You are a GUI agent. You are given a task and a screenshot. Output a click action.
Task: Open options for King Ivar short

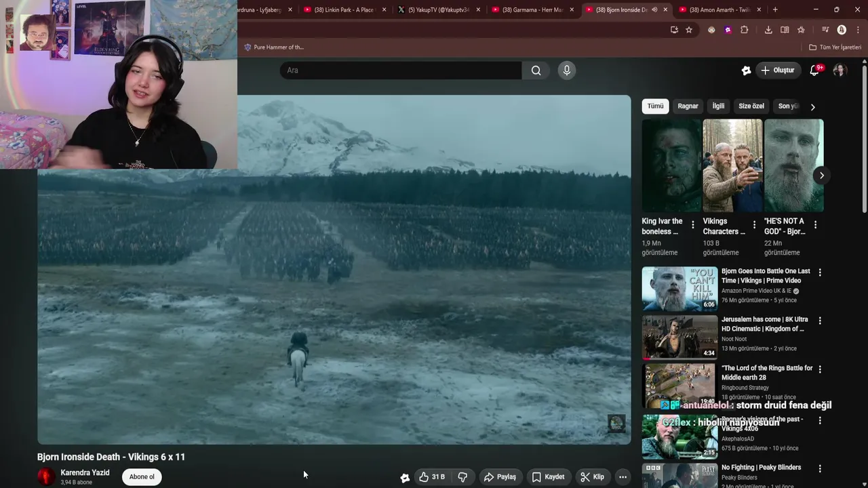click(692, 224)
